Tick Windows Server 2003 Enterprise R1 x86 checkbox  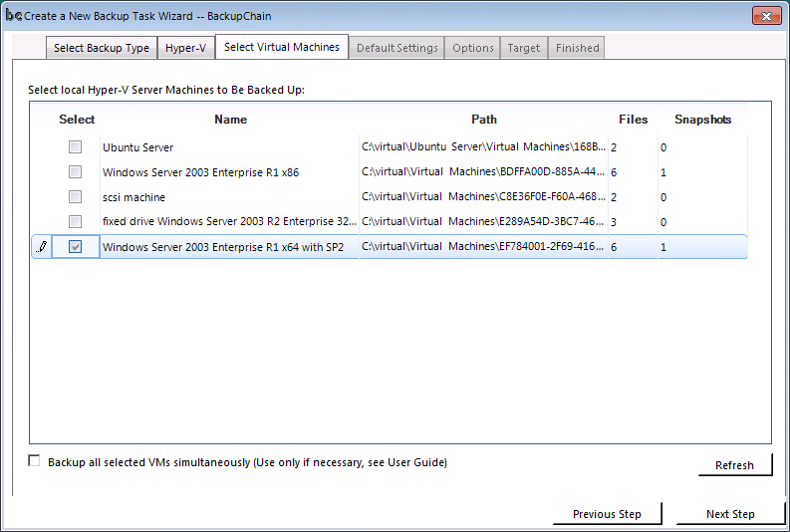[75, 171]
